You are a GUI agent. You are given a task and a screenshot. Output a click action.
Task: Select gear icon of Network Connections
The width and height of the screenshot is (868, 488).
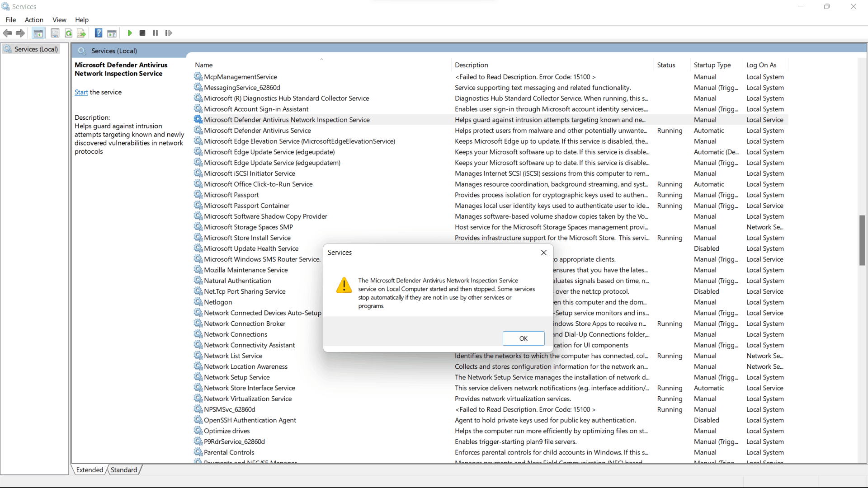(198, 334)
